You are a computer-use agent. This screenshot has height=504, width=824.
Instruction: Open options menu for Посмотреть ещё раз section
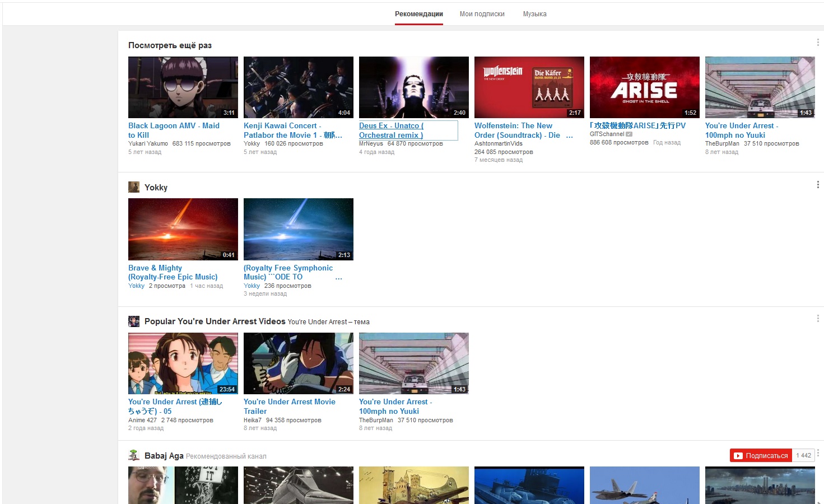point(818,43)
